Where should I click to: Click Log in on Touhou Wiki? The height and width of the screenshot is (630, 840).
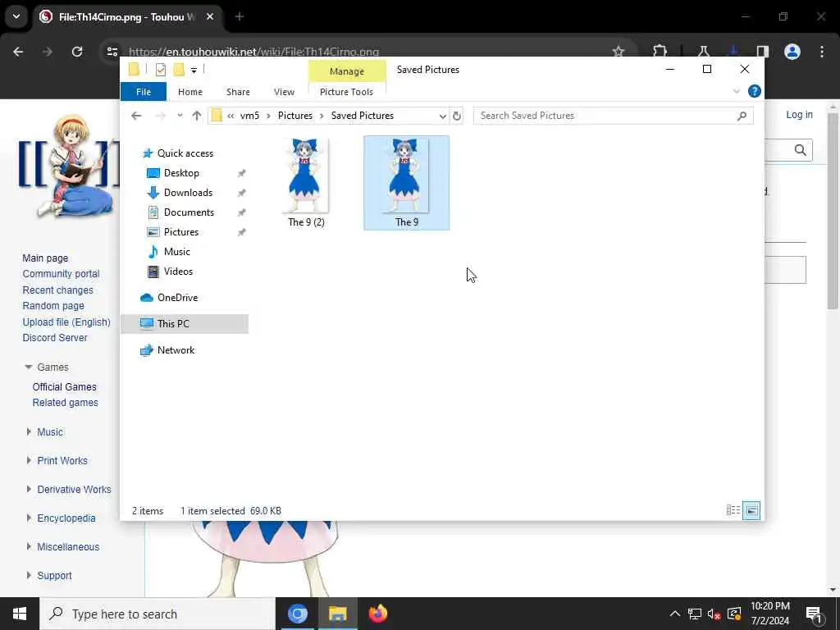pos(799,115)
